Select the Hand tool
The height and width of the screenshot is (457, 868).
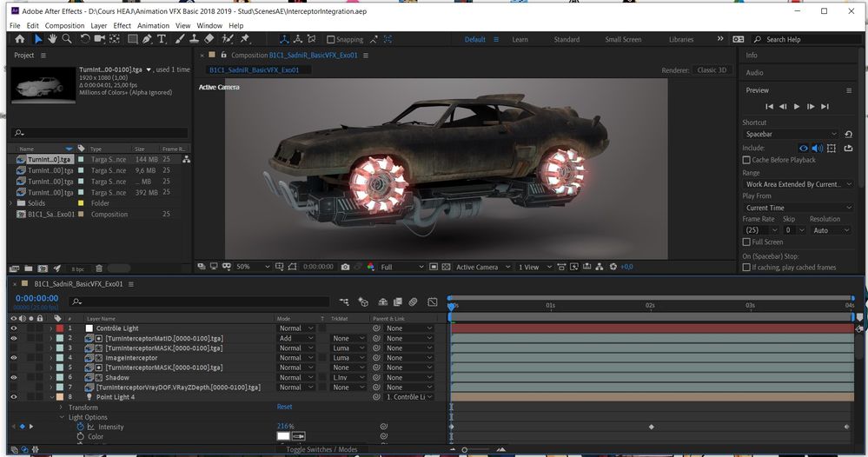(53, 39)
